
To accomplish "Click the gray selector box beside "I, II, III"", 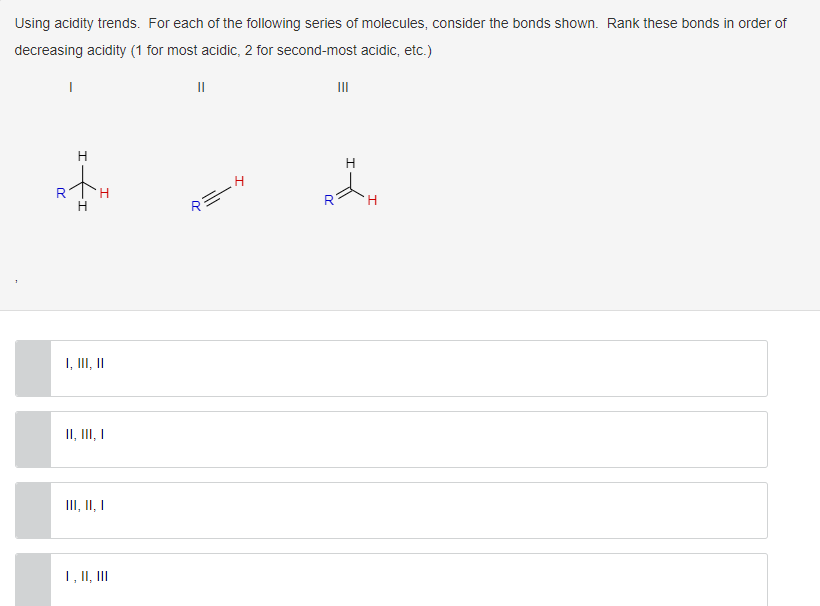I will coord(31,580).
